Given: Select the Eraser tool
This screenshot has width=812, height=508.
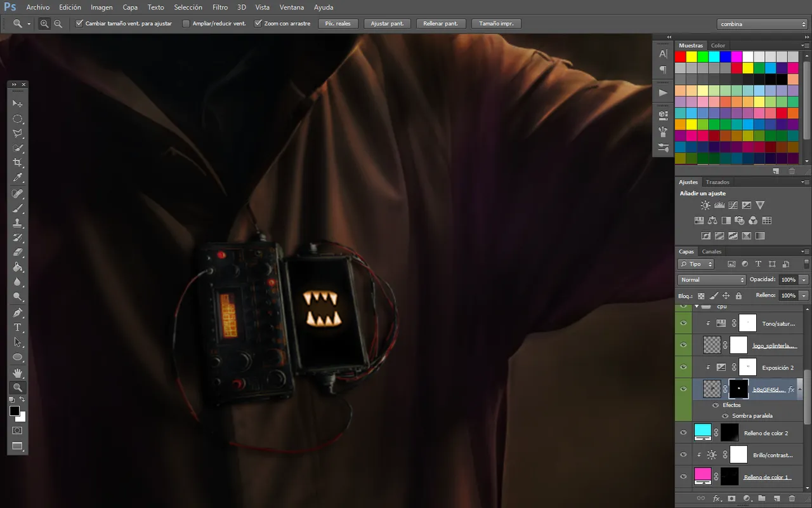Looking at the screenshot, I should (x=18, y=253).
